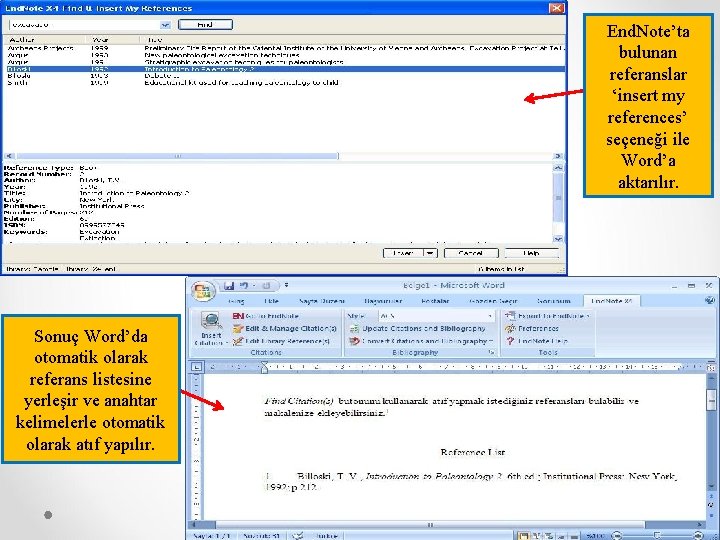
Task: Switch to the Görünüm ribbon tab
Action: click(553, 301)
